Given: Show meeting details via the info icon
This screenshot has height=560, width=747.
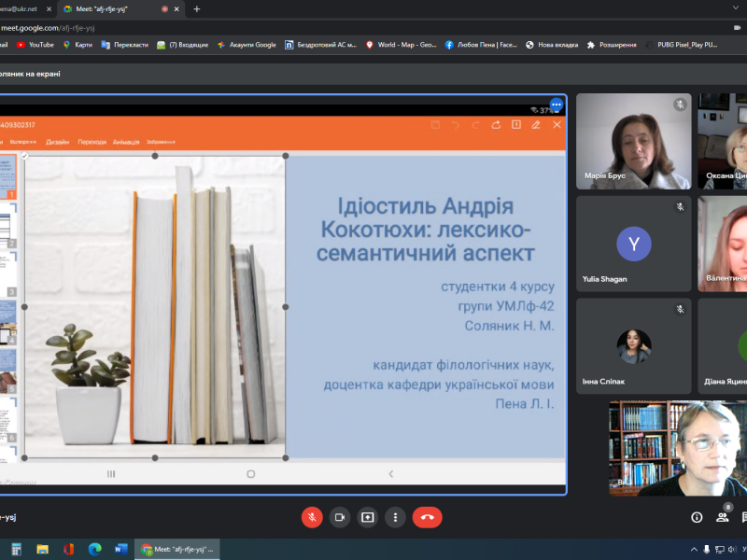Looking at the screenshot, I should (697, 517).
